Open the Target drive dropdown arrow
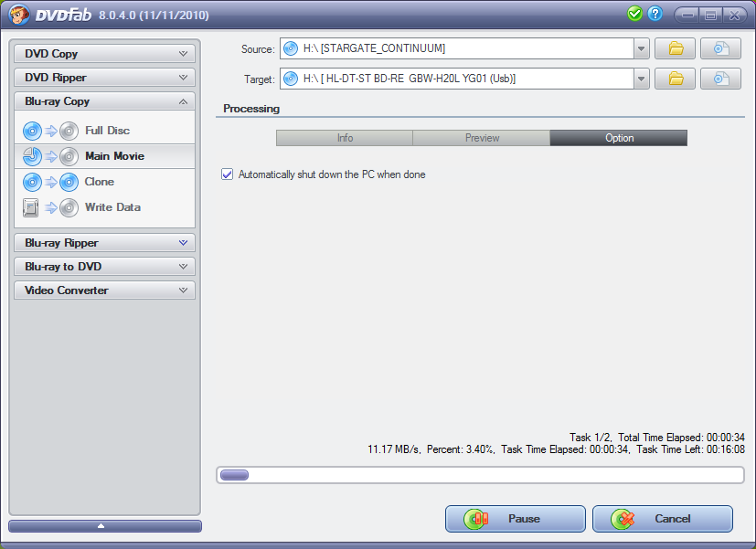This screenshot has width=756, height=549. [x=641, y=79]
